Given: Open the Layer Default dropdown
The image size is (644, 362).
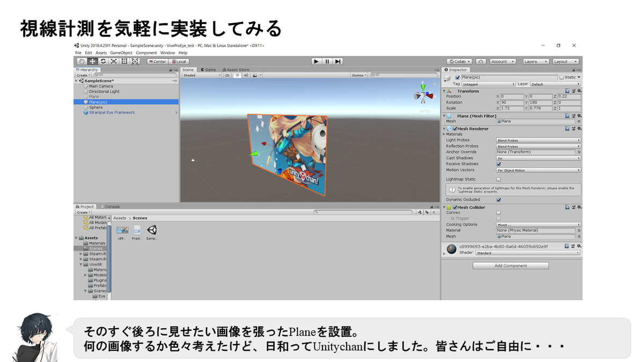Looking at the screenshot, I should coord(555,84).
